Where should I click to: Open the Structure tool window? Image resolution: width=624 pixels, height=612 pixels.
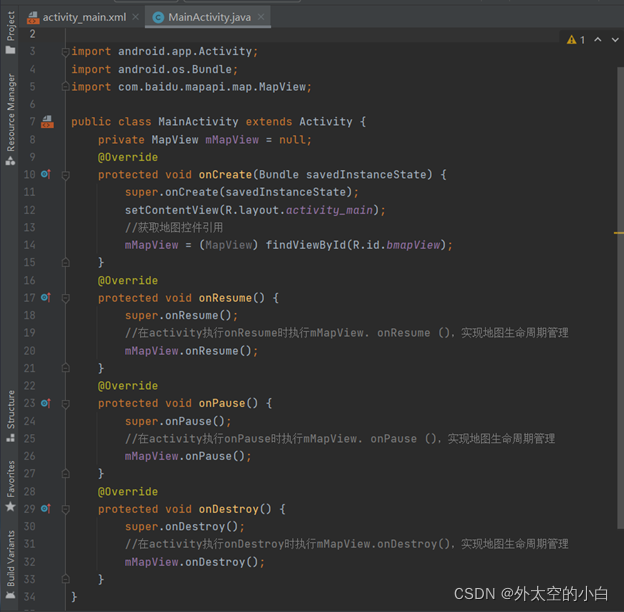pyautogui.click(x=10, y=415)
